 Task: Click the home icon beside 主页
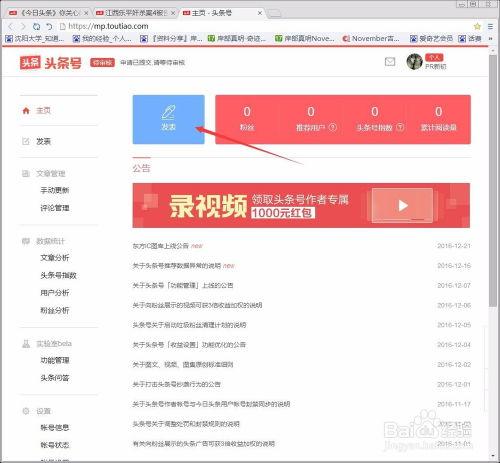[26, 111]
